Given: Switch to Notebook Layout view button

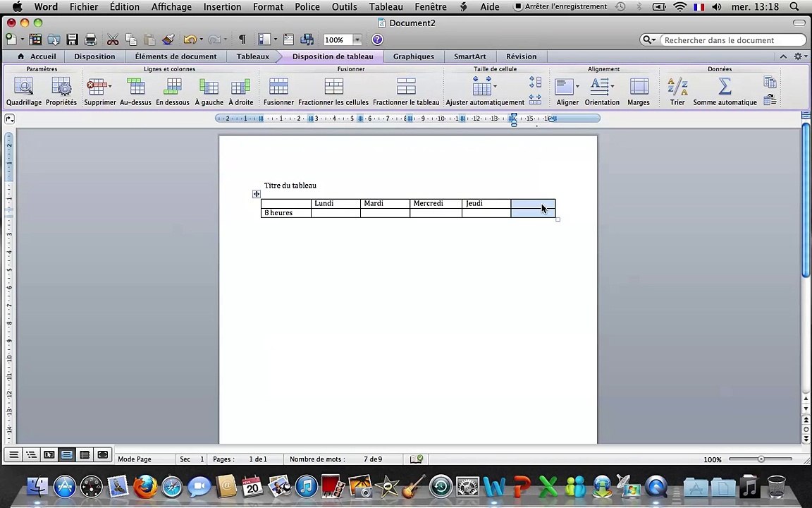Looking at the screenshot, I should [x=85, y=454].
